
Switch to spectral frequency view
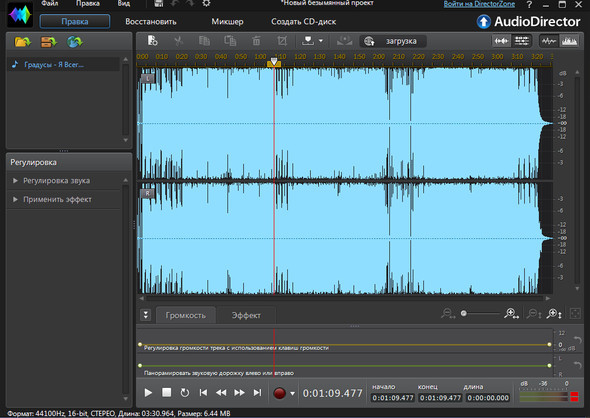[569, 41]
